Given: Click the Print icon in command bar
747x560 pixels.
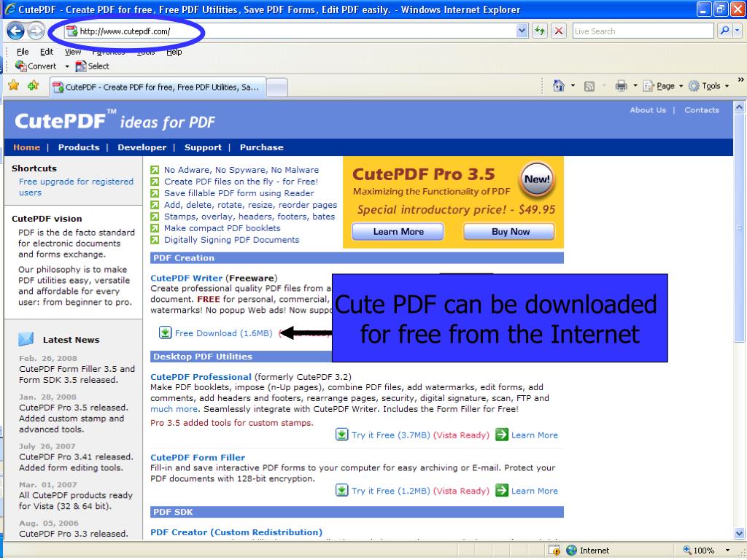Looking at the screenshot, I should coord(622,86).
